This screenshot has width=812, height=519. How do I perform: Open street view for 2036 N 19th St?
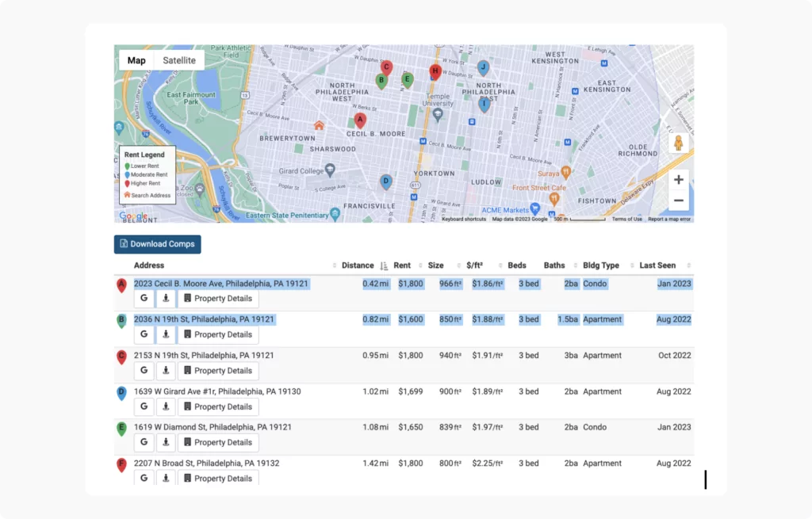(166, 334)
